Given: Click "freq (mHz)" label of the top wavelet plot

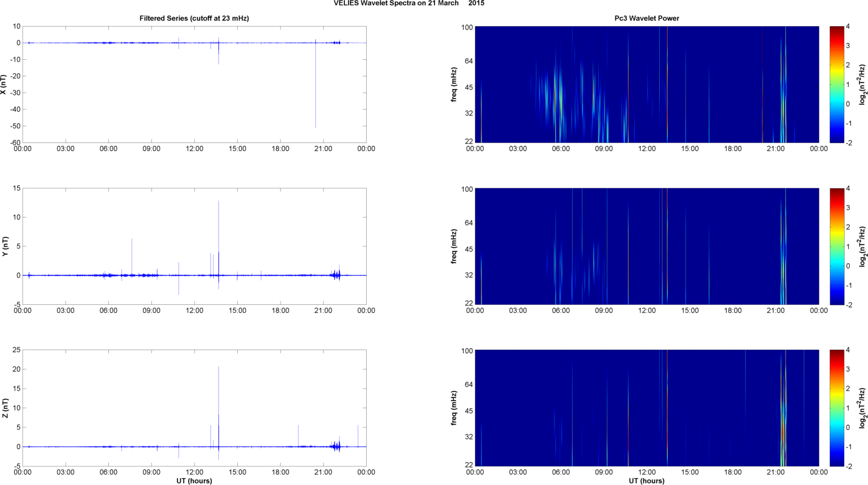Looking at the screenshot, I should pos(454,84).
